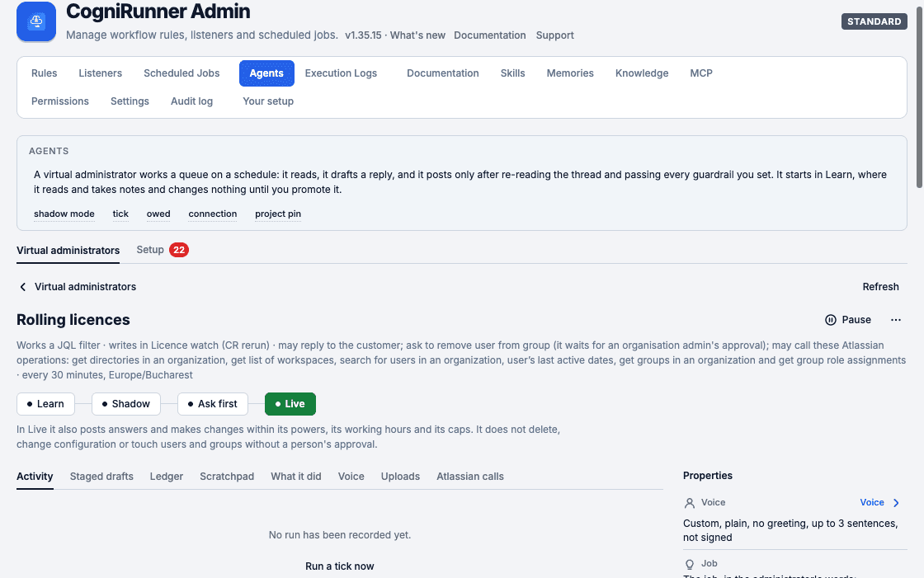Set mode to Learn
The width and height of the screenshot is (924, 578).
[45, 404]
